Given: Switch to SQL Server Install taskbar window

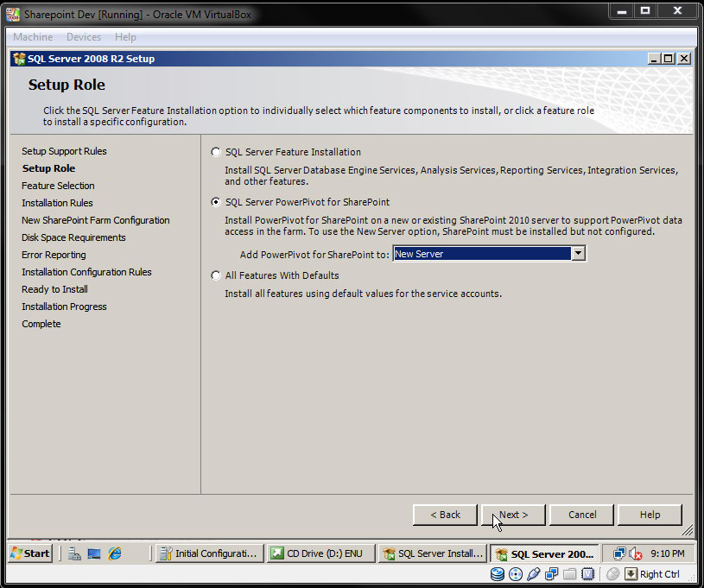Looking at the screenshot, I should coord(433,553).
